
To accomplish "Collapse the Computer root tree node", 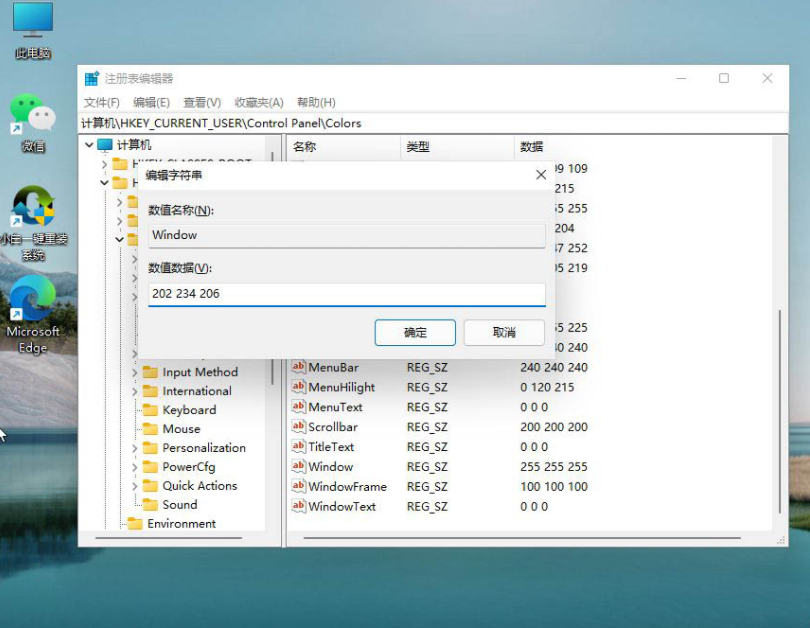I will [x=89, y=145].
